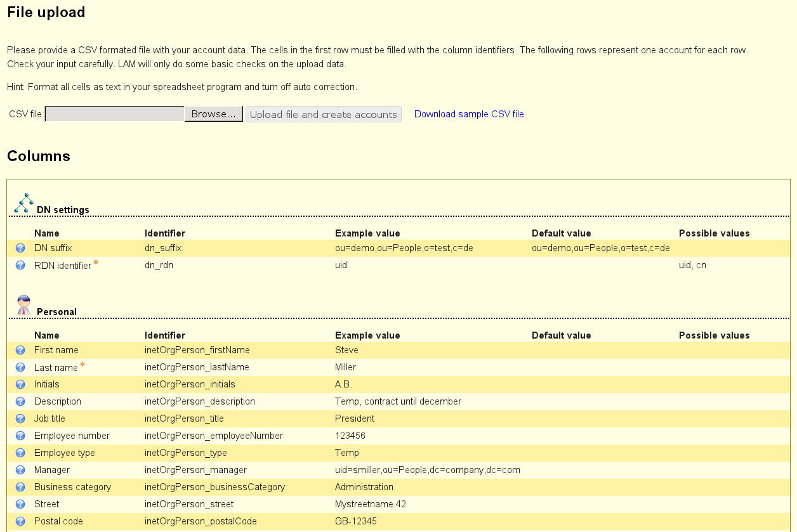
Task: Click the CSV file path field
Action: [x=115, y=114]
